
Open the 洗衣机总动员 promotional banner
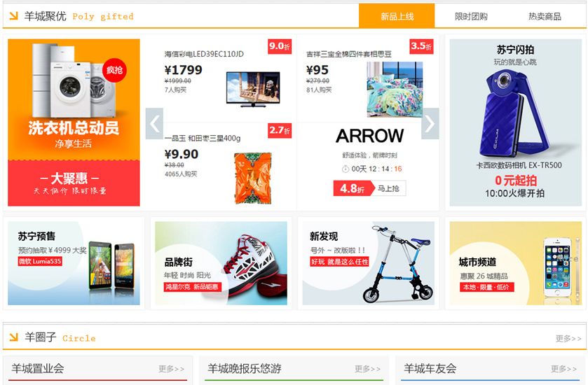click(x=74, y=122)
